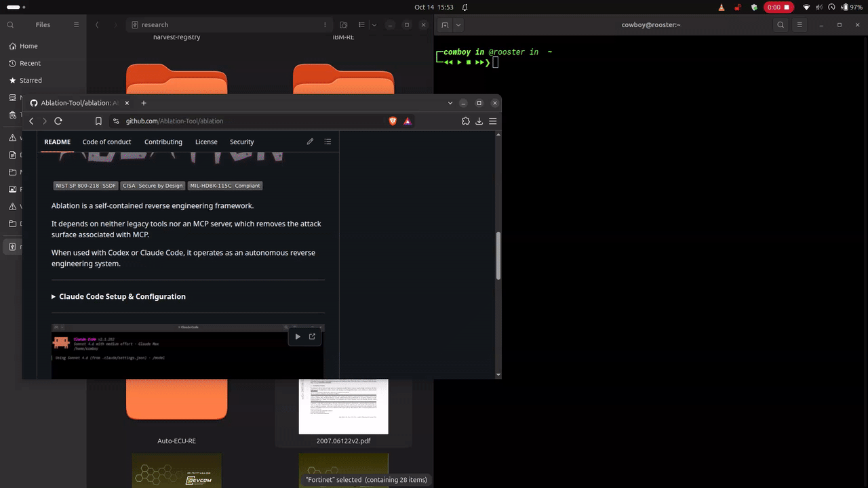Open the browser tab list dropdown
This screenshot has height=488, width=868.
(x=450, y=103)
